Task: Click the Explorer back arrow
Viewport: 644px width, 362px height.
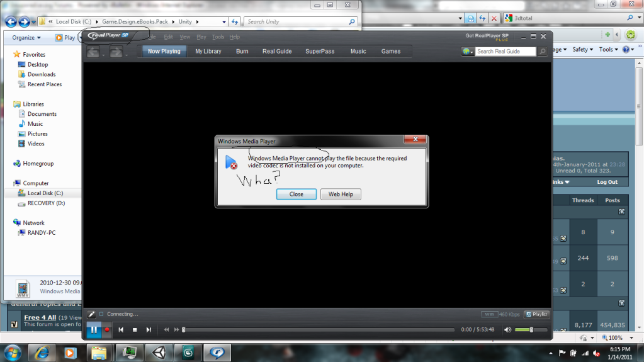Action: (x=11, y=21)
